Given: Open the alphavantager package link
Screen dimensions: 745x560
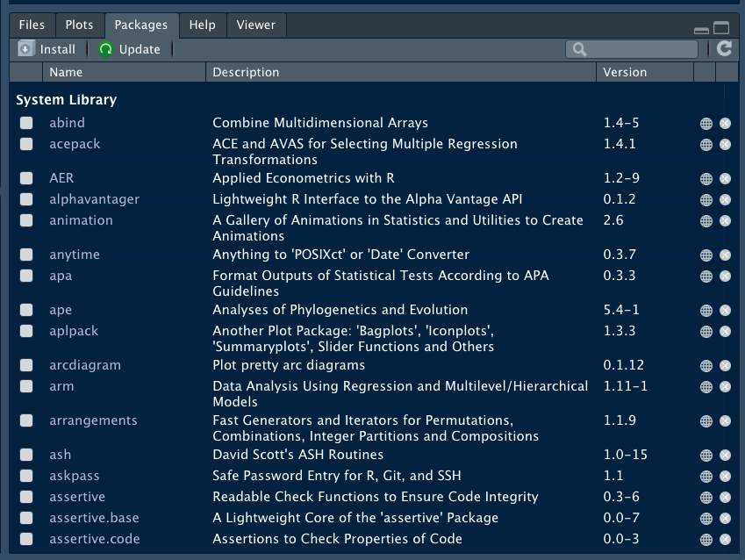Looking at the screenshot, I should coord(94,199).
